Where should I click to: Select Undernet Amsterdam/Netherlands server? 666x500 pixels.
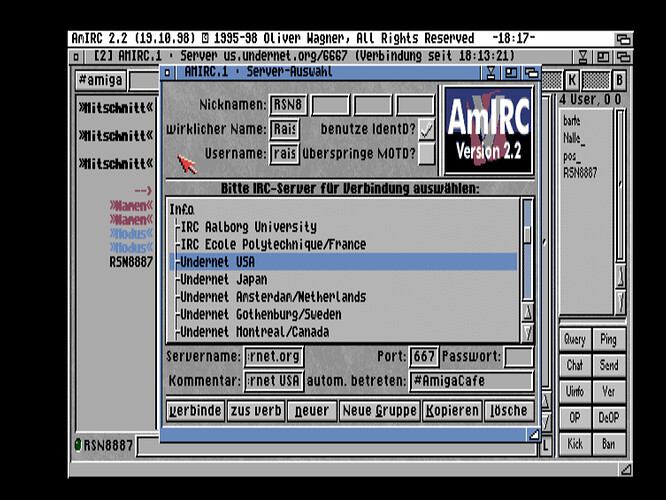pyautogui.click(x=343, y=297)
